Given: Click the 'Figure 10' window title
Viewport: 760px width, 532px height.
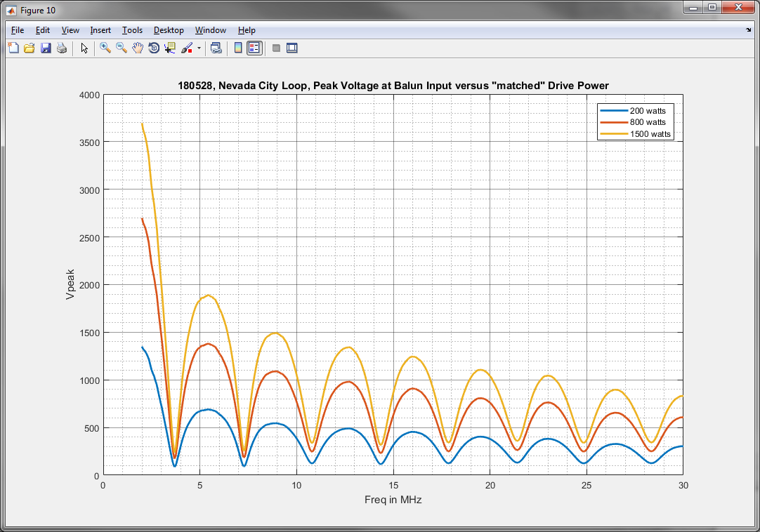Looking at the screenshot, I should 38,10.
